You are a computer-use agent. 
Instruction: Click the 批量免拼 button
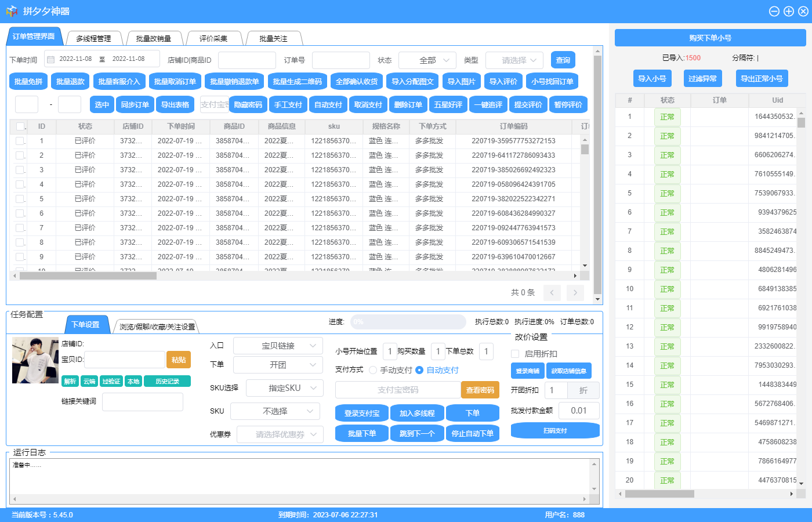(28, 82)
